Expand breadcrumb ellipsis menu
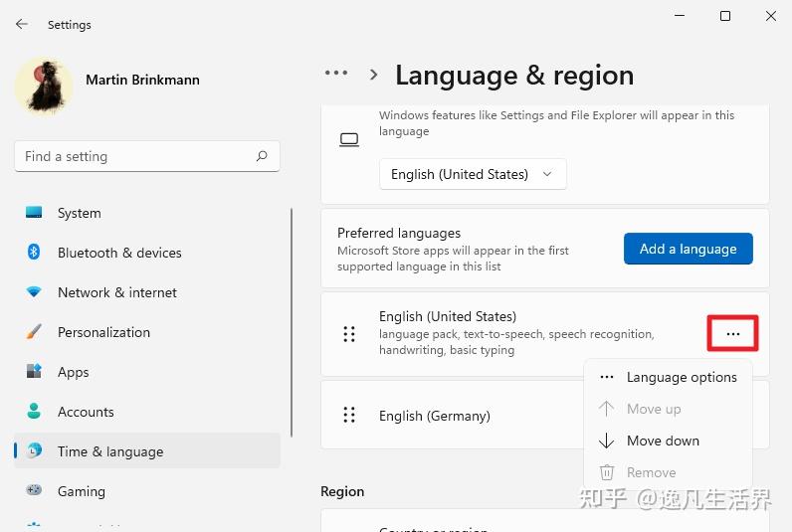The width and height of the screenshot is (792, 532). [336, 73]
